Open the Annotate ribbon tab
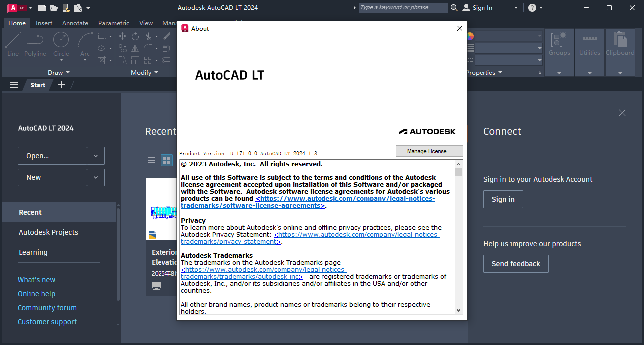Image resolution: width=644 pixels, height=345 pixels. click(75, 23)
